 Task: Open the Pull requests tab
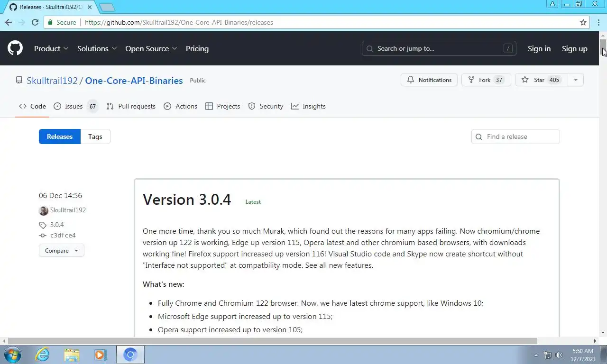(x=131, y=106)
